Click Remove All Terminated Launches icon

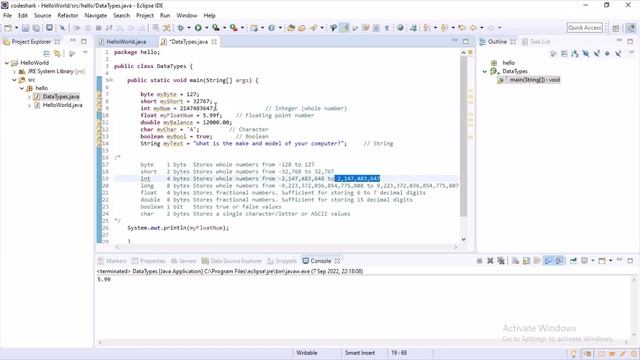point(501,261)
